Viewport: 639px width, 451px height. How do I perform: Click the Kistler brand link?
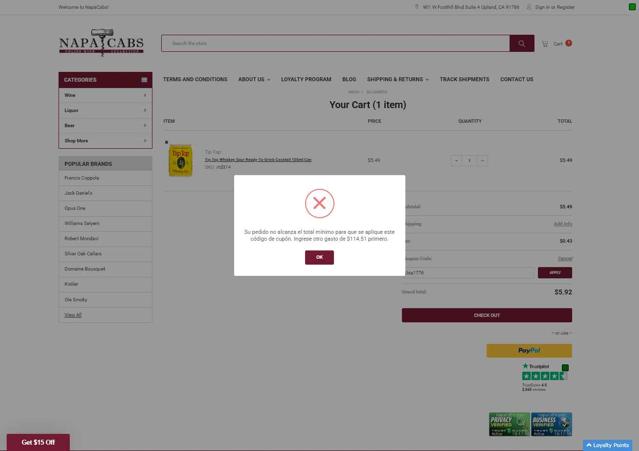point(71,284)
